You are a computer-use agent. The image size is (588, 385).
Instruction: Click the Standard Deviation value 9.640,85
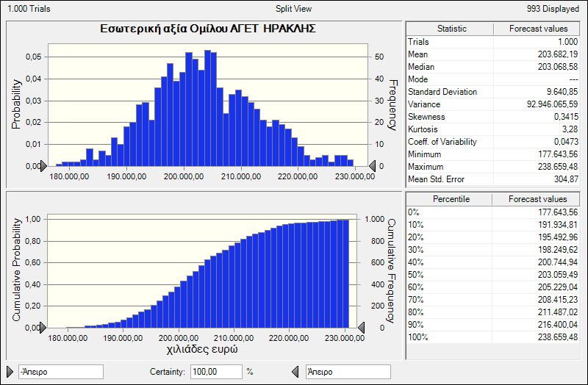(x=562, y=92)
